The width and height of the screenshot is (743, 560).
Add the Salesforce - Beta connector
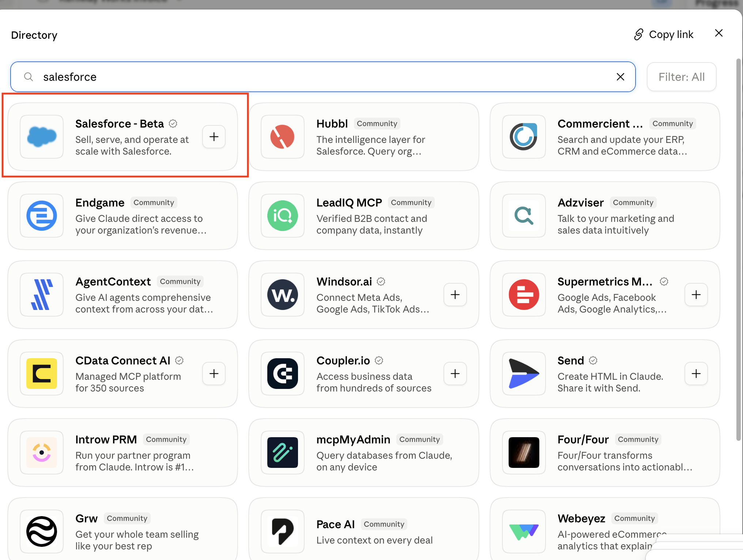point(214,137)
